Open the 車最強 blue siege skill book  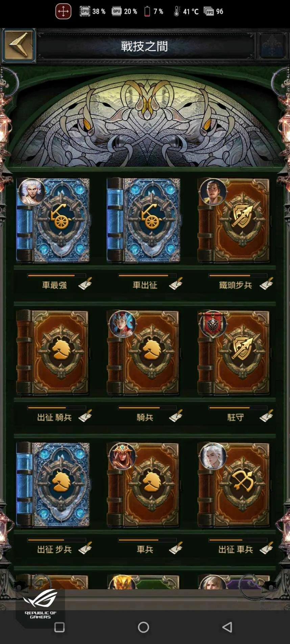[x=53, y=220]
